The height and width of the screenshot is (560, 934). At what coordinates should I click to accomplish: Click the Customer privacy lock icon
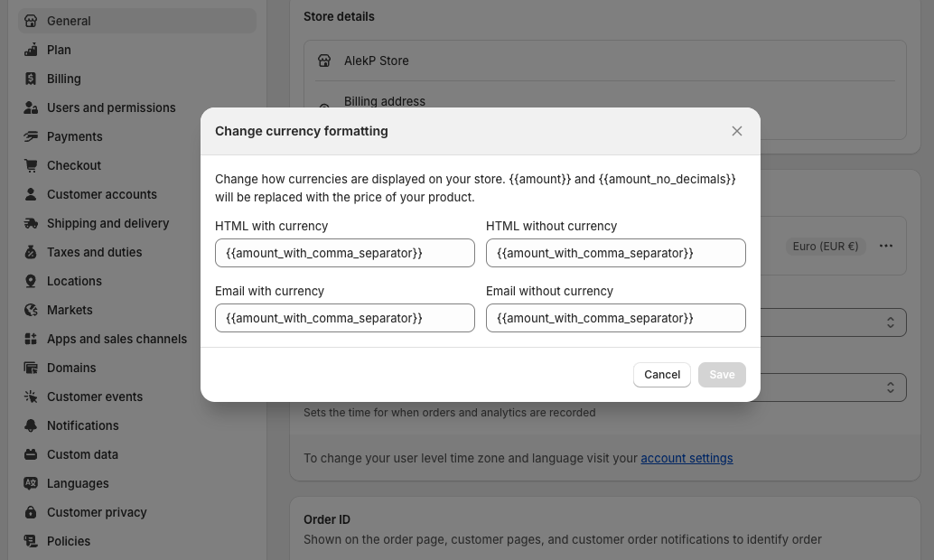click(x=31, y=512)
